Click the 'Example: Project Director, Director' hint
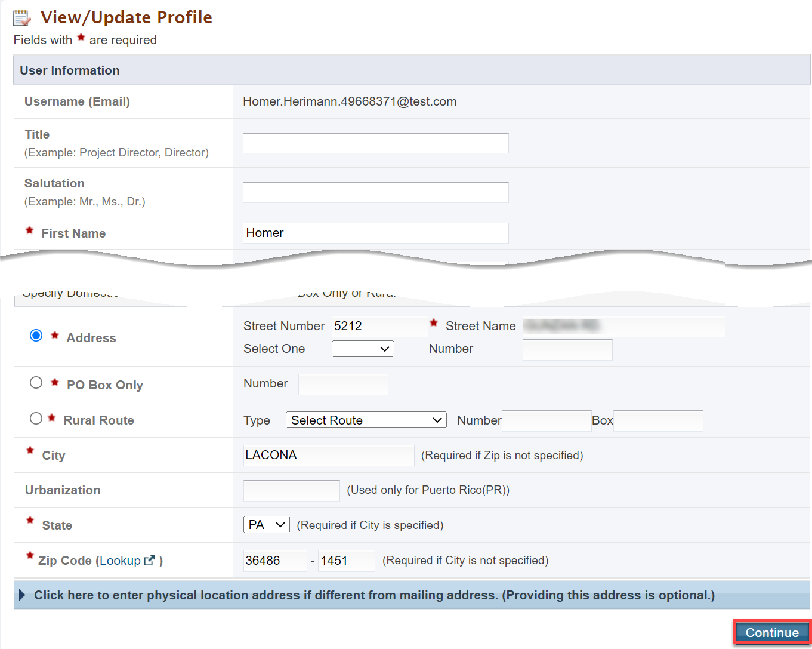Screen dimensions: 812x649 [116, 153]
